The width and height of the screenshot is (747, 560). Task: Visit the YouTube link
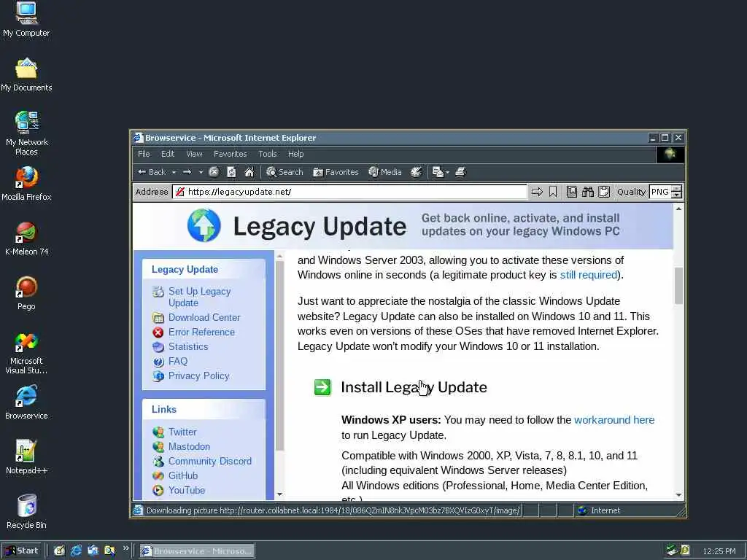pyautogui.click(x=187, y=490)
